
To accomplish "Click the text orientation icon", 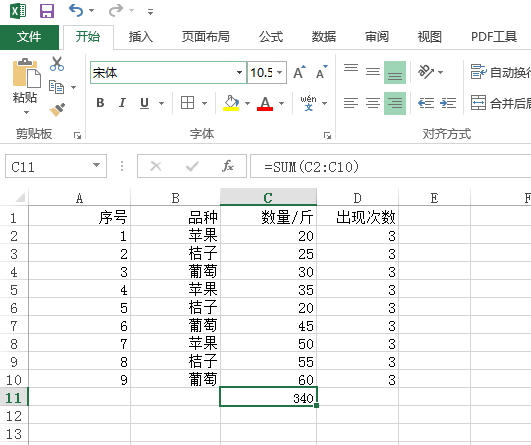I will [x=426, y=72].
